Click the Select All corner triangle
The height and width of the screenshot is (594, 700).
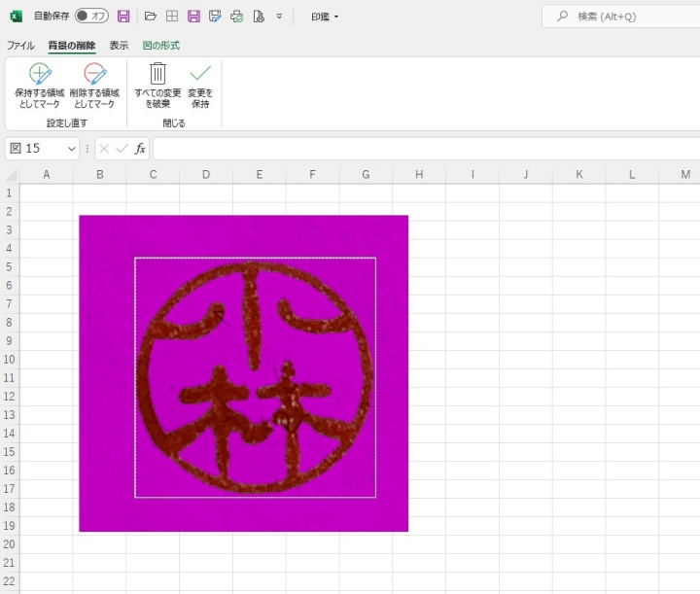[x=11, y=174]
